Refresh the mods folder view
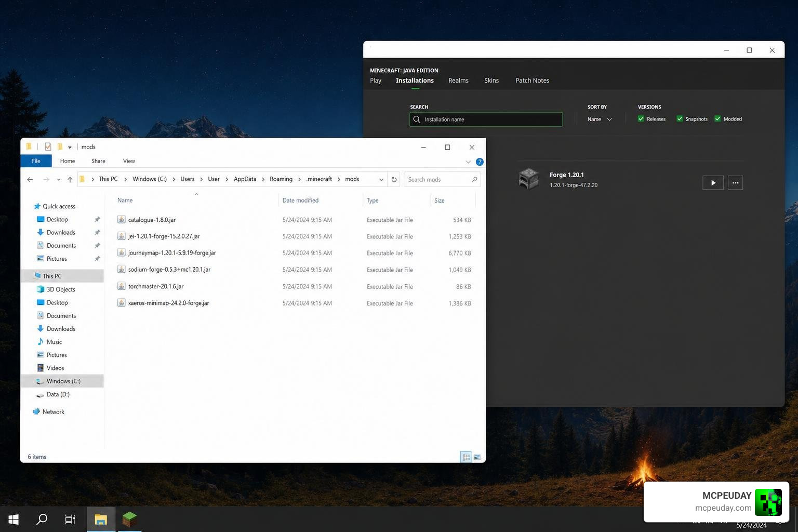 coord(394,179)
